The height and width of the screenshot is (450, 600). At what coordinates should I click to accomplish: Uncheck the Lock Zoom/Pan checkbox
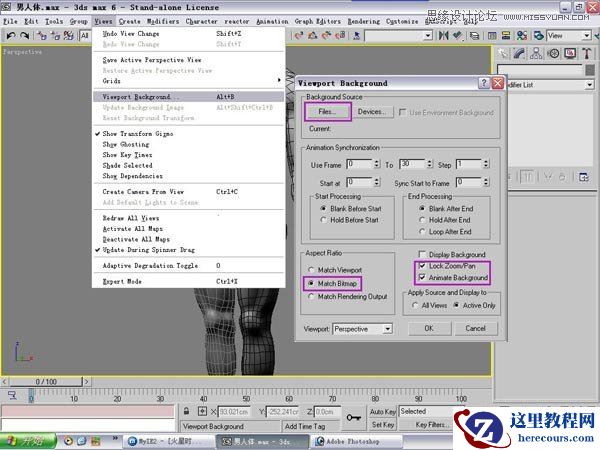[x=423, y=266]
